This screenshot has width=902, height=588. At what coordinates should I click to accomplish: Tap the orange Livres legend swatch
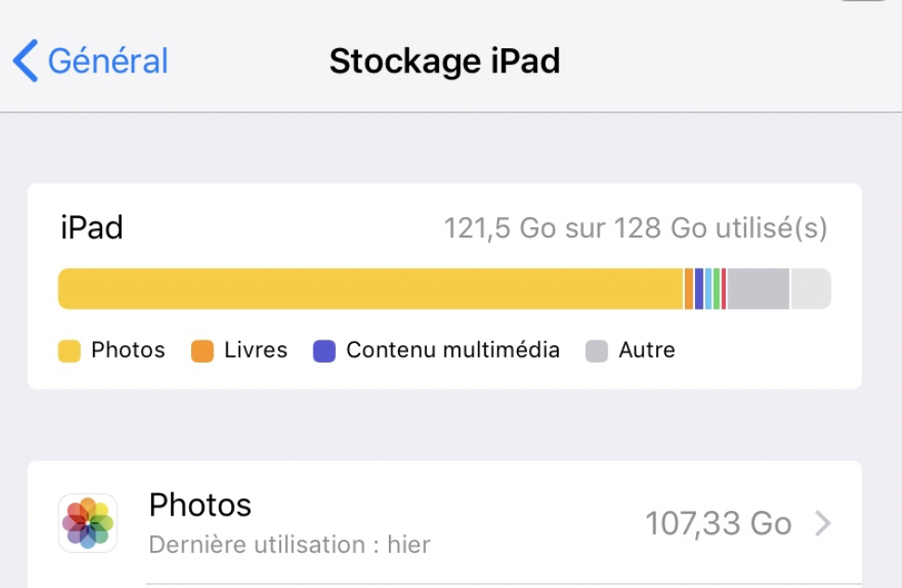[x=202, y=351]
